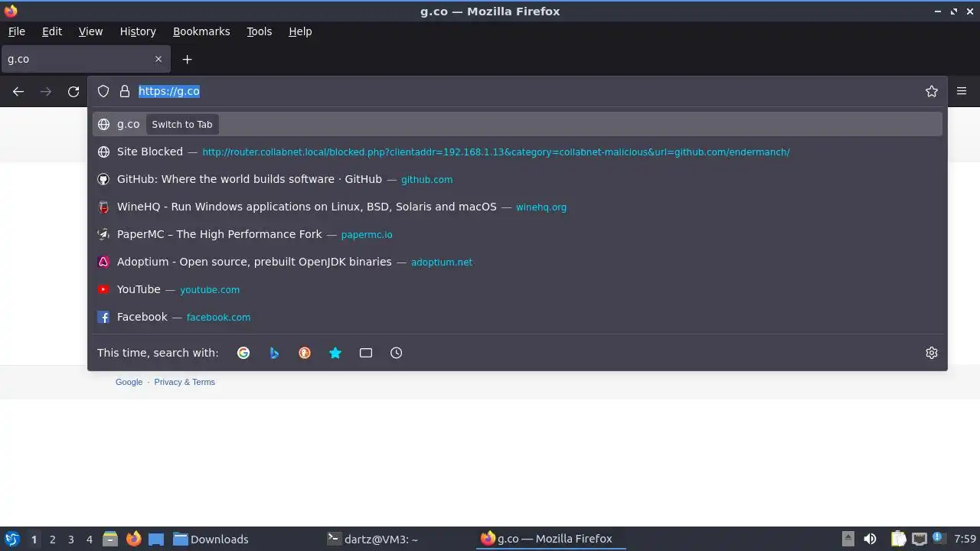Open the winehq.org suggestion link
The image size is (980, 551).
coord(541,207)
